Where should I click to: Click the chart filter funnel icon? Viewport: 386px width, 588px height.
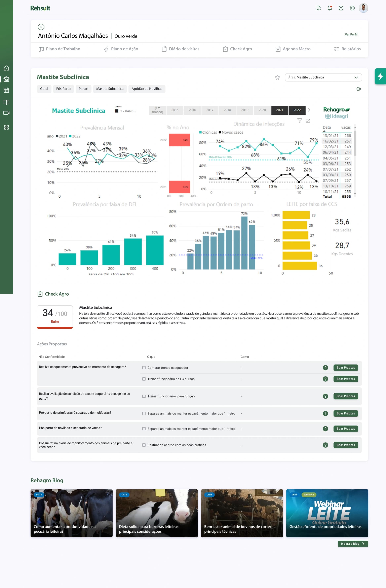[300, 120]
